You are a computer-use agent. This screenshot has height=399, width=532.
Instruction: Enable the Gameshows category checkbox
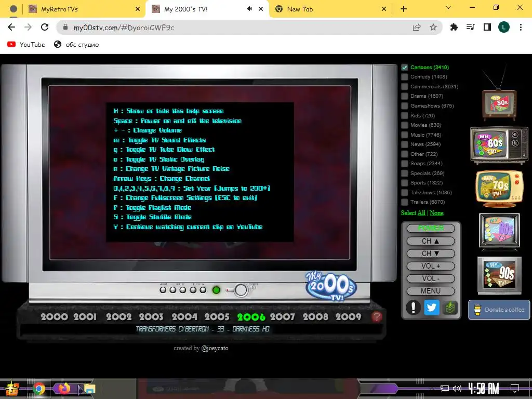pyautogui.click(x=404, y=106)
